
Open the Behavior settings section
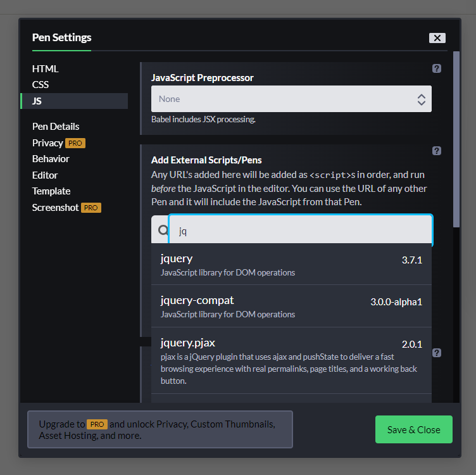click(51, 159)
